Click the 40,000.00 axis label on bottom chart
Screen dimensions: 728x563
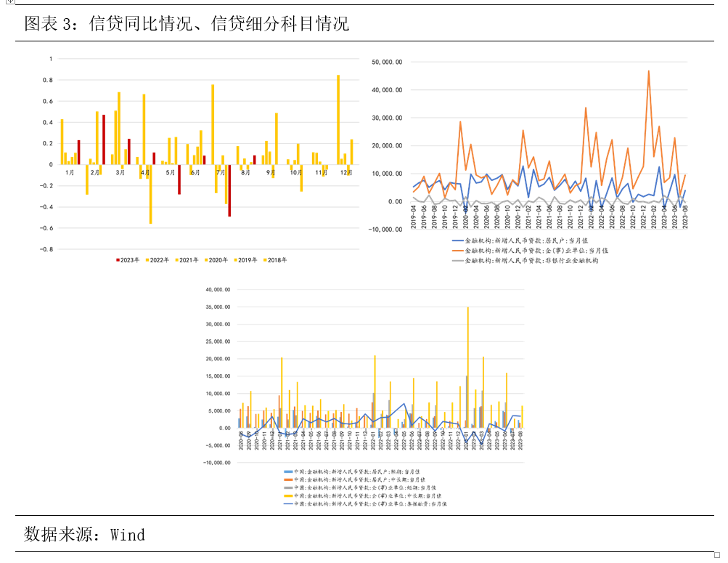pos(216,290)
